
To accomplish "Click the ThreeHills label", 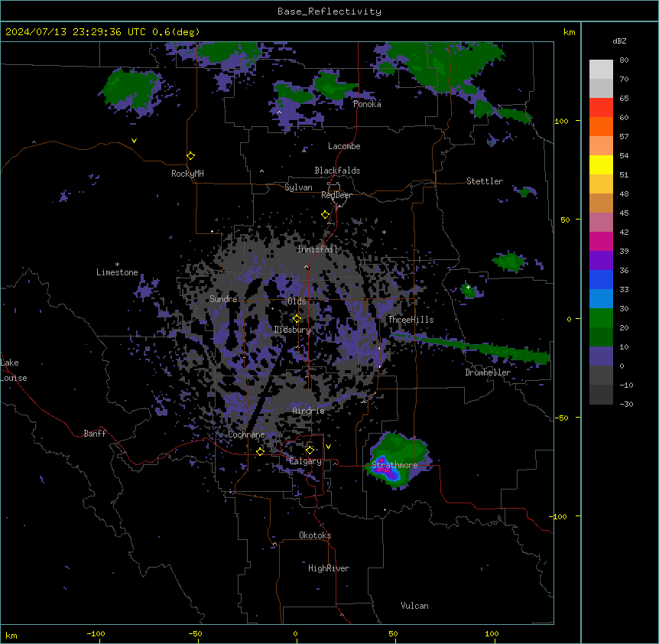I will point(411,320).
